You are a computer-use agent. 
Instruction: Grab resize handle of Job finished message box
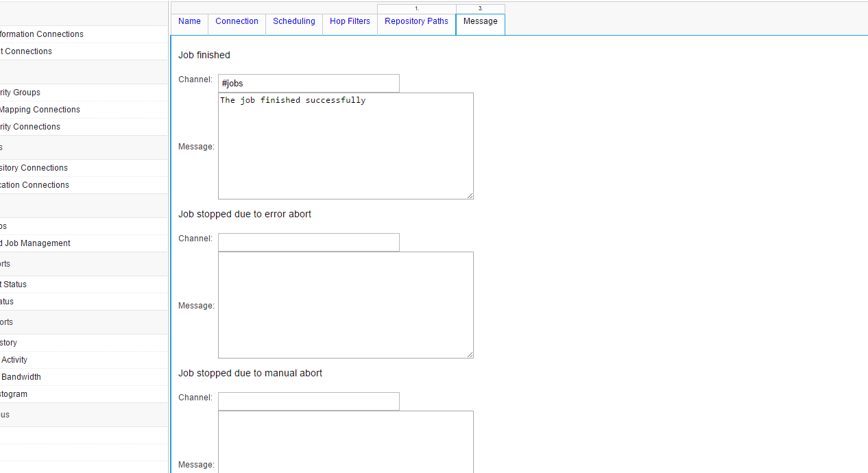pyautogui.click(x=470, y=196)
